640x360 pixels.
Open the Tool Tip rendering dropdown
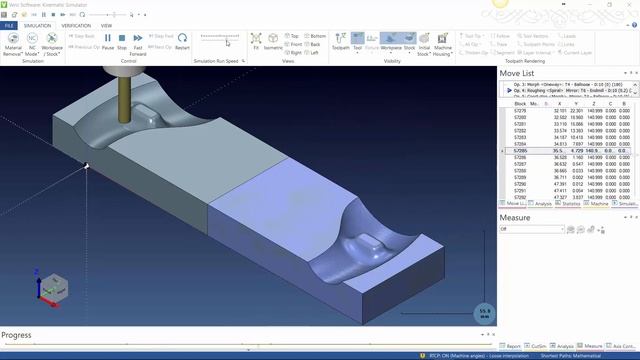(472, 36)
